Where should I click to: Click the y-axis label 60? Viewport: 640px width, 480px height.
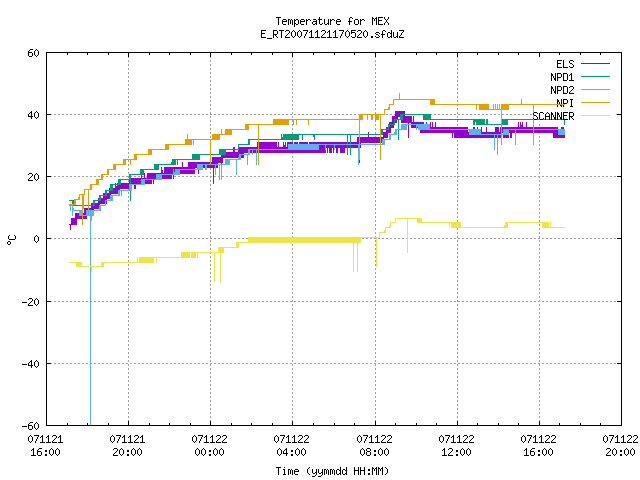tap(33, 53)
